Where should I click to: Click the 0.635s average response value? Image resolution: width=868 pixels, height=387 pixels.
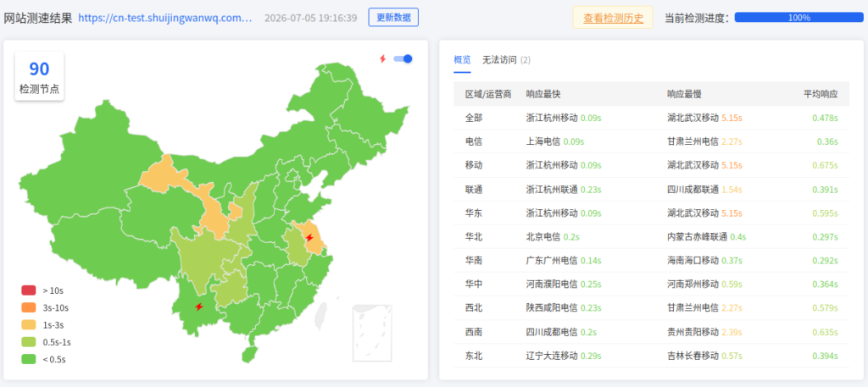pos(826,332)
